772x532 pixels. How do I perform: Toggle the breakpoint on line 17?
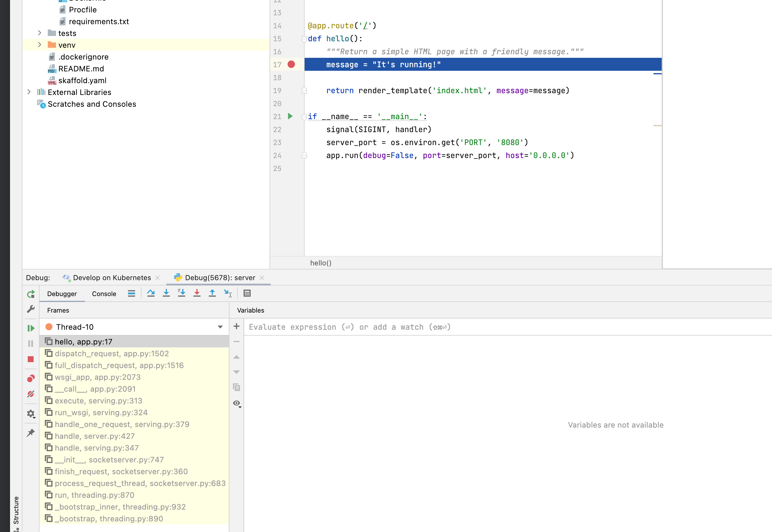coord(291,64)
